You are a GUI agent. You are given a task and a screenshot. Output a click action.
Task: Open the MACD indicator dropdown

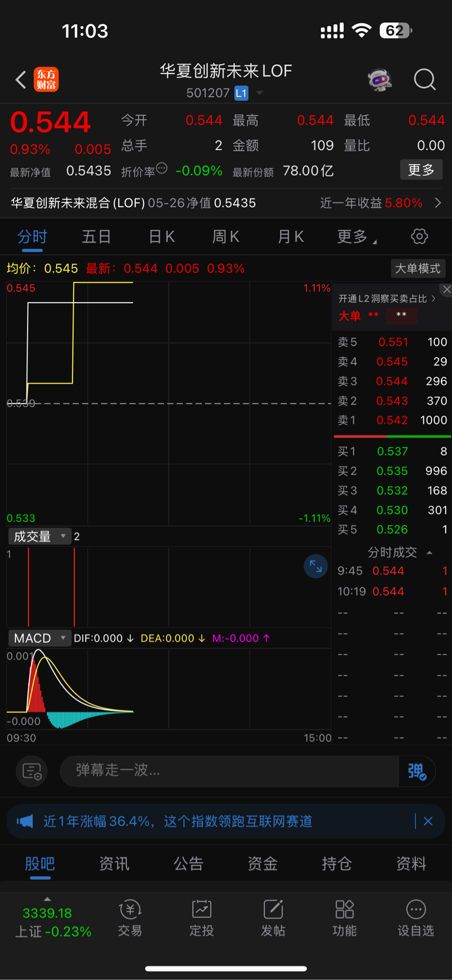click(39, 638)
